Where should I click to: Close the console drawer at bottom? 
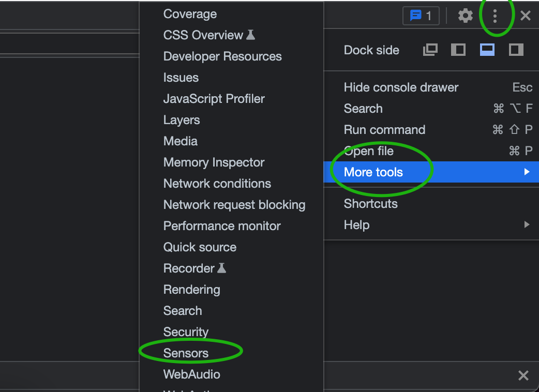point(523,375)
